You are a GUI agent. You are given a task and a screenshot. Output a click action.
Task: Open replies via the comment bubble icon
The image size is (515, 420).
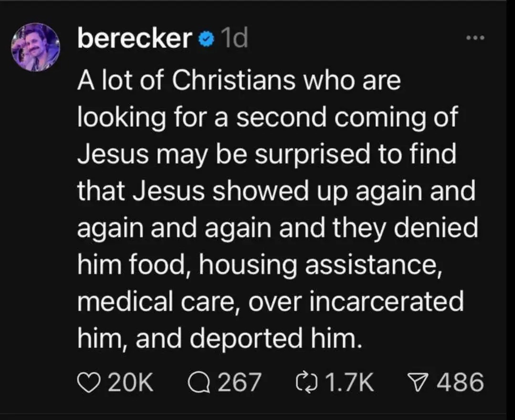coord(198,382)
